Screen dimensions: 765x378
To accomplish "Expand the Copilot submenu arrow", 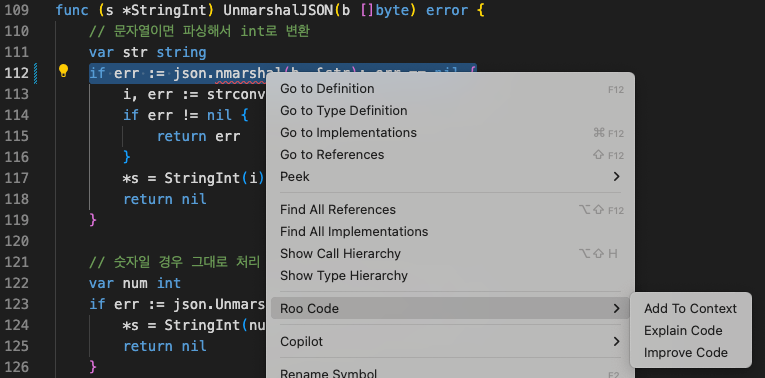I will click(616, 341).
